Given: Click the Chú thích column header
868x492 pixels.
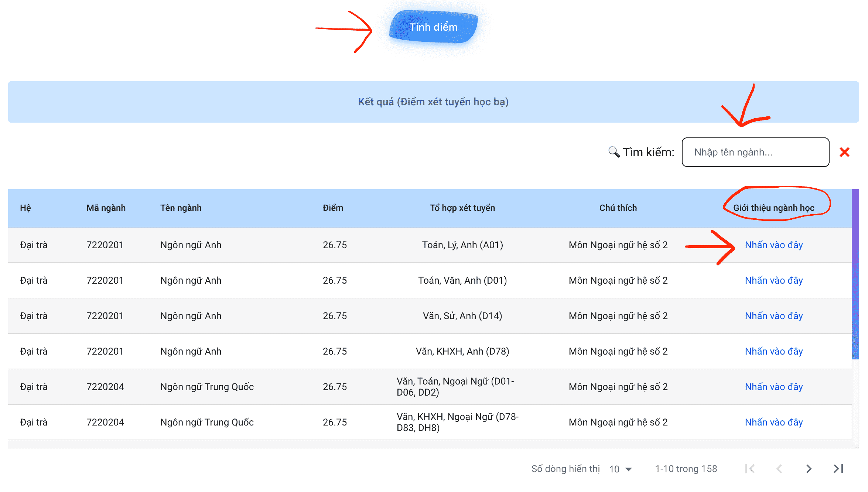Looking at the screenshot, I should click(x=618, y=208).
